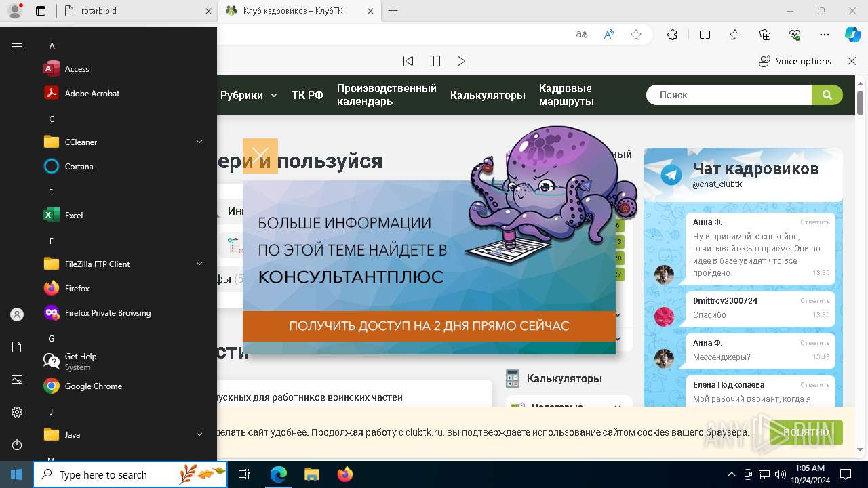Open the Чат кадровиков heading link
The width and height of the screenshot is (868, 488).
(755, 169)
